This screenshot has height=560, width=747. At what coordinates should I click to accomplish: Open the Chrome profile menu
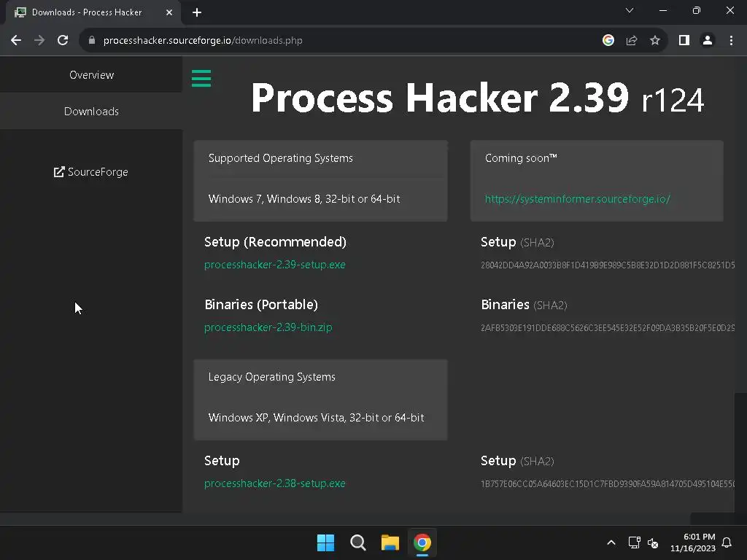(x=708, y=41)
